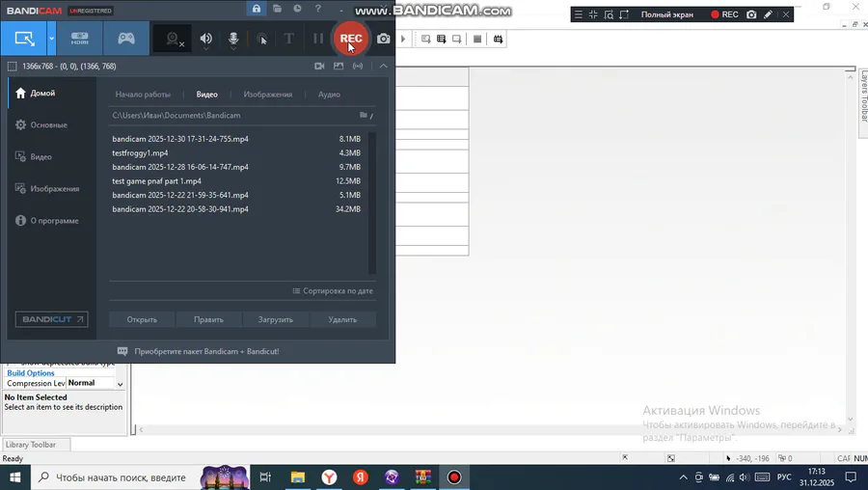Click the broadcast signal icon in the status bar
The width and height of the screenshot is (868, 490).
358,66
